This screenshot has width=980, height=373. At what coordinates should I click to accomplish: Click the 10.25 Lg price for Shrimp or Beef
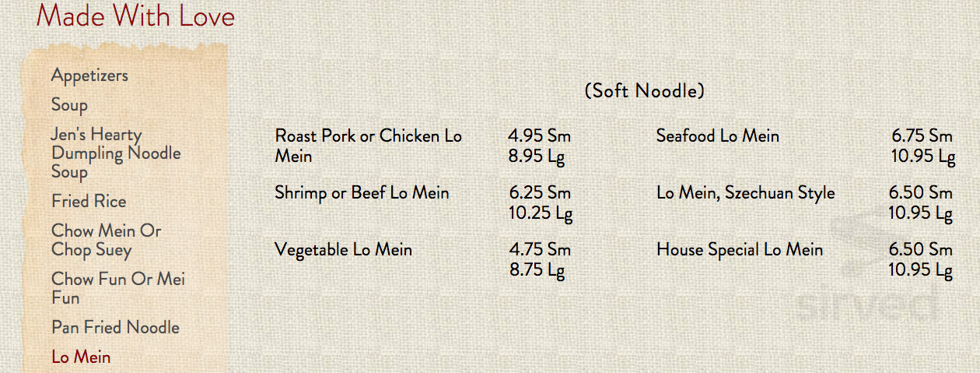pos(541,213)
